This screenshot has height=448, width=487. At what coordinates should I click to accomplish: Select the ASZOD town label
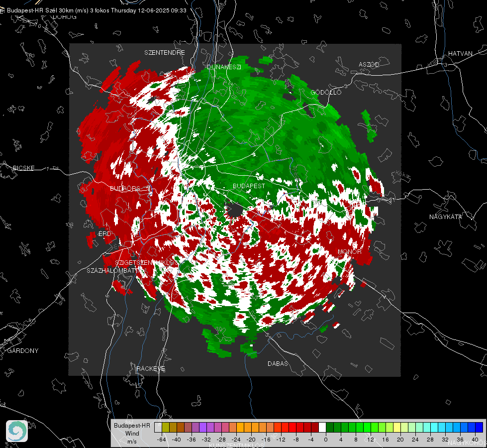(x=369, y=64)
